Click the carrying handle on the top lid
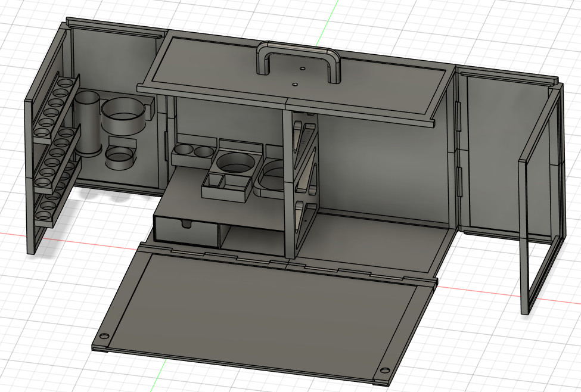The image size is (581, 392). [x=297, y=49]
